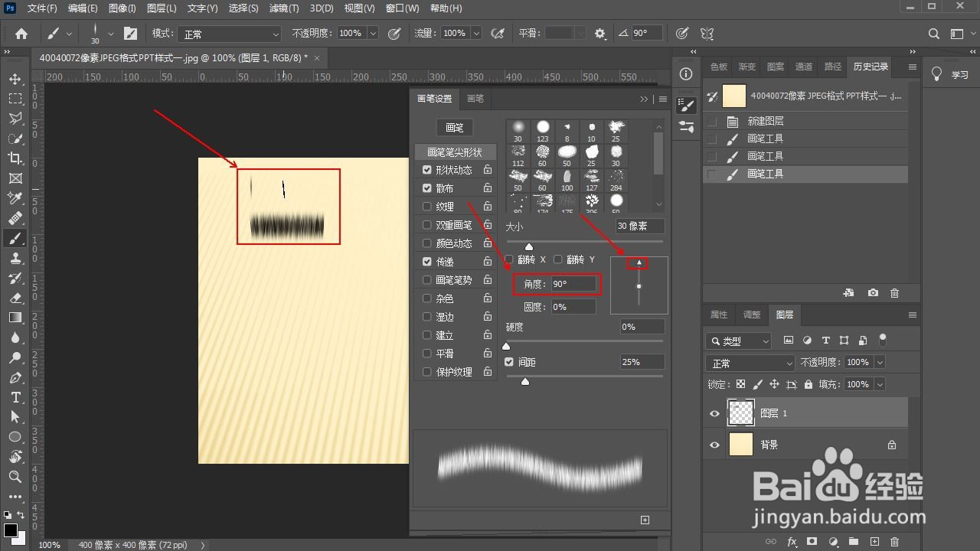Image resolution: width=980 pixels, height=551 pixels.
Task: Hide the 背景 layer visibility
Action: 714,445
